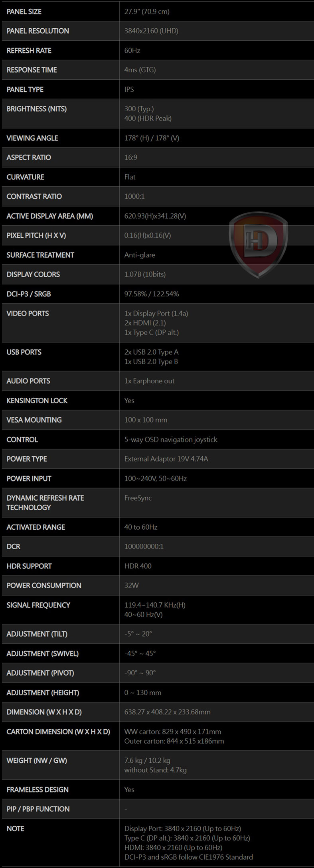The width and height of the screenshot is (314, 868).
Task: Click the Frameless Design label
Action: pos(38,789)
